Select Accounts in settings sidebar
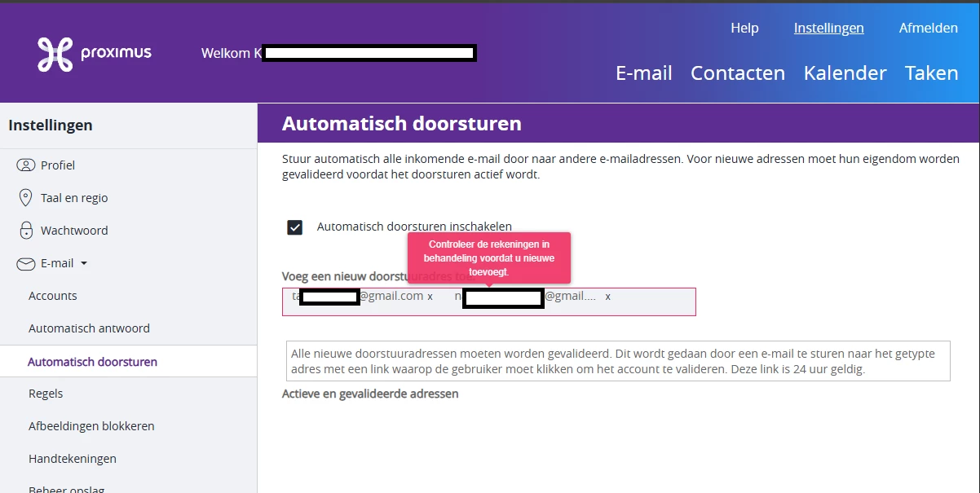 point(53,296)
